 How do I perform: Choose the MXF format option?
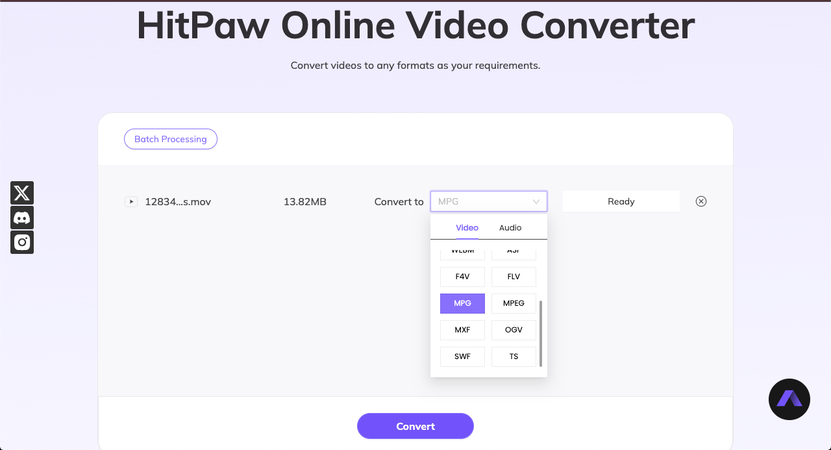462,330
